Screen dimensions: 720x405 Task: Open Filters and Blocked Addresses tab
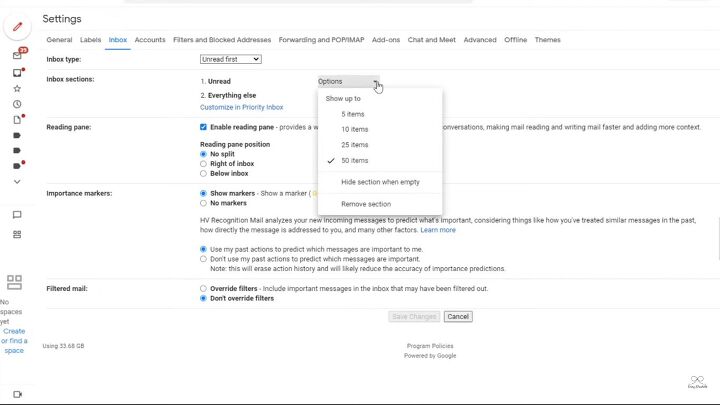[x=222, y=40]
